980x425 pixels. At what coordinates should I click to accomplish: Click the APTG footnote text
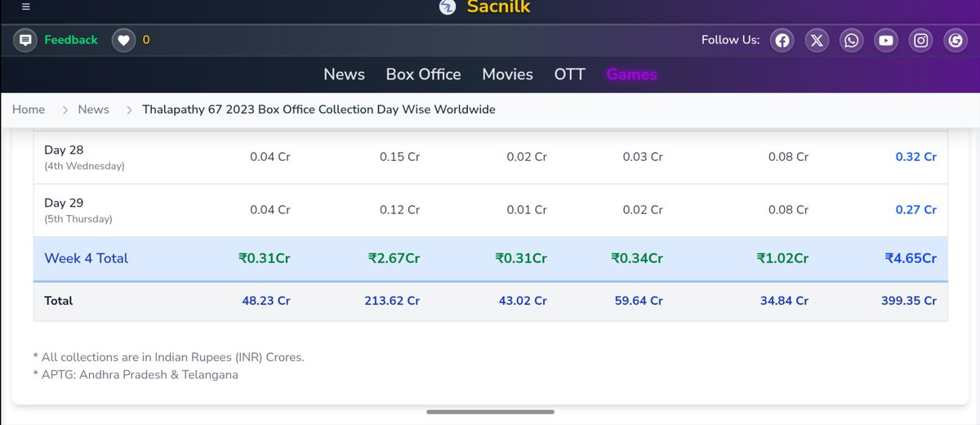136,374
